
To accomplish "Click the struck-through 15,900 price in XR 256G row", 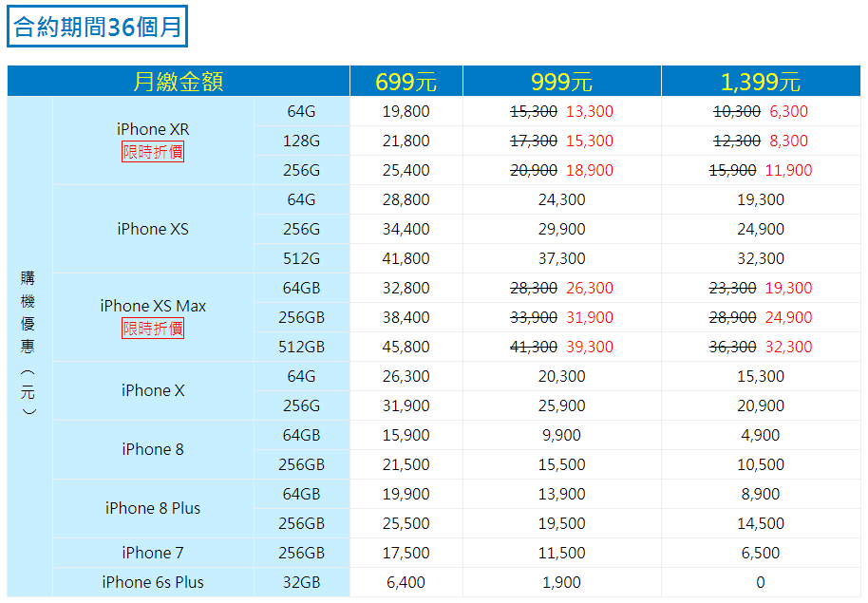I will point(732,170).
